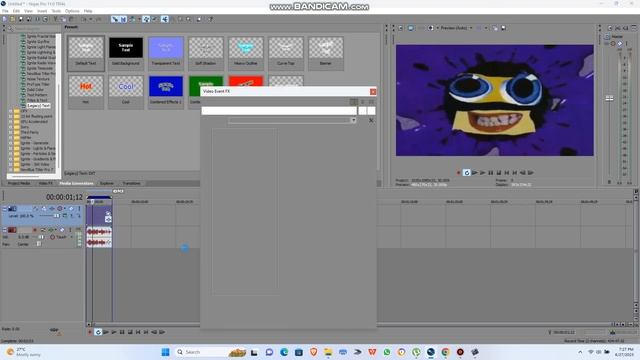Switch to the Project Media tab
This screenshot has width=640, height=360.
click(x=19, y=184)
